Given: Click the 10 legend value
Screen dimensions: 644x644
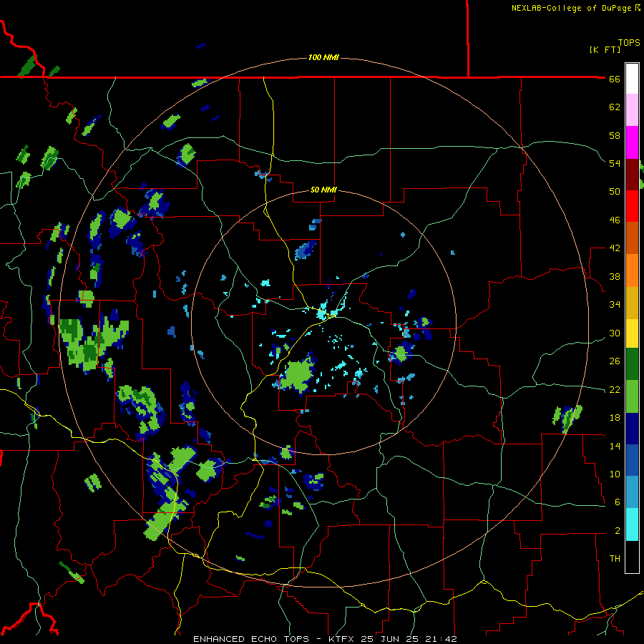Looking at the screenshot, I should click(615, 474).
